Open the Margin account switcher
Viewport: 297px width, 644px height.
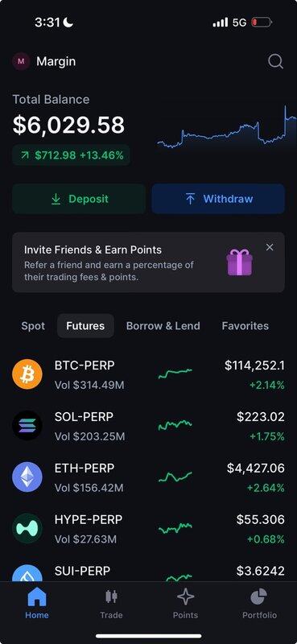pyautogui.click(x=44, y=62)
